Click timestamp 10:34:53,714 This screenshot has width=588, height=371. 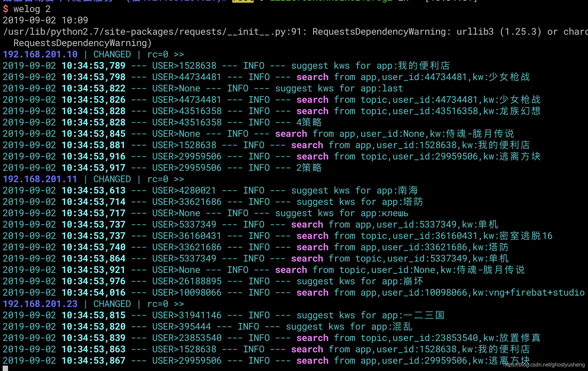pyautogui.click(x=93, y=202)
